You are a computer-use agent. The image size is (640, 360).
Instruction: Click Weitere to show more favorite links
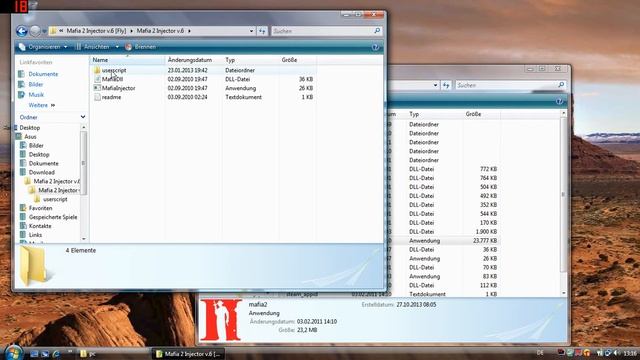point(42,105)
